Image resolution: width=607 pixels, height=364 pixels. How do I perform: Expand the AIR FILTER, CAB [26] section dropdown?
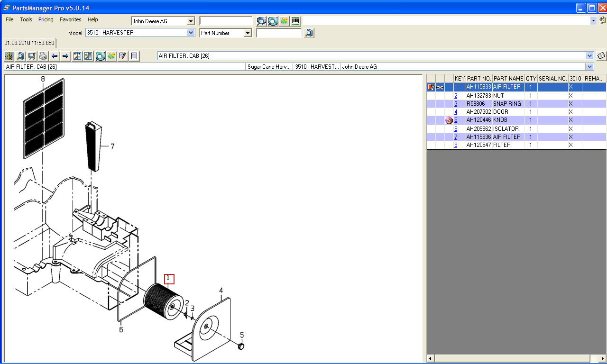(589, 56)
